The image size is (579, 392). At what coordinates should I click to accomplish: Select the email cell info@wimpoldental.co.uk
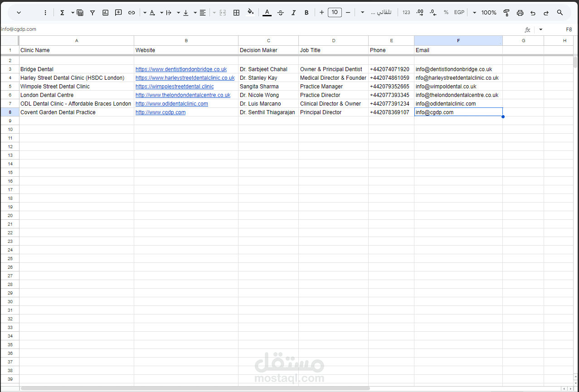coord(458,87)
